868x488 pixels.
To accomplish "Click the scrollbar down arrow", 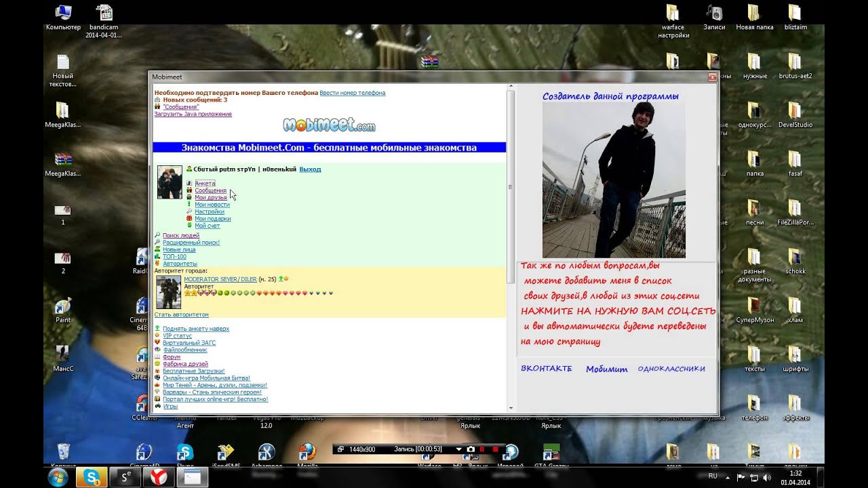I will [x=510, y=408].
